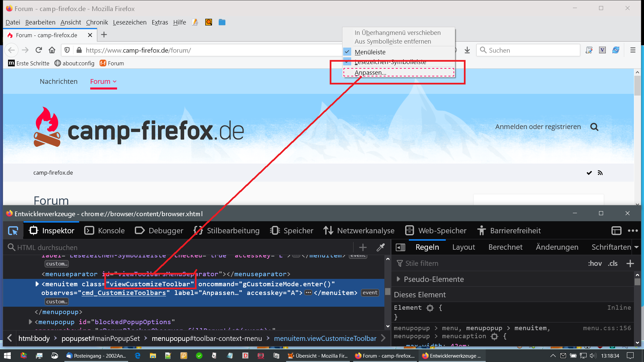The width and height of the screenshot is (644, 362).
Task: Click the RSS feed icon on page
Action: 600,173
